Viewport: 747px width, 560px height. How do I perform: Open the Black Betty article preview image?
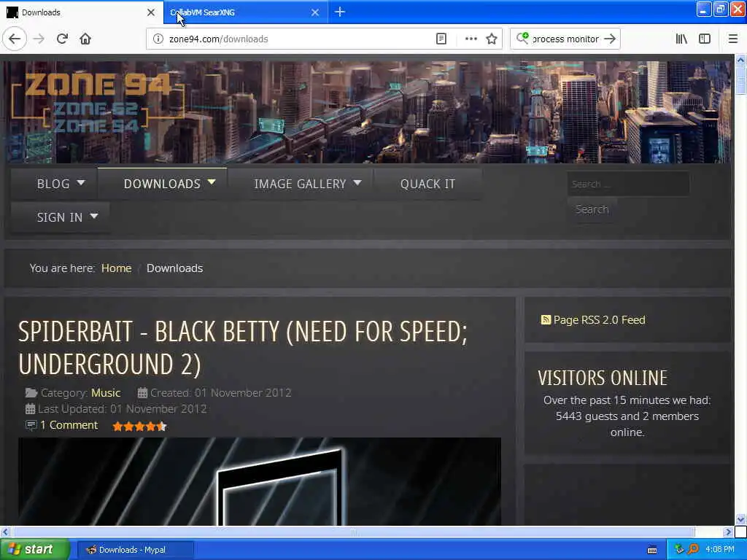260,481
